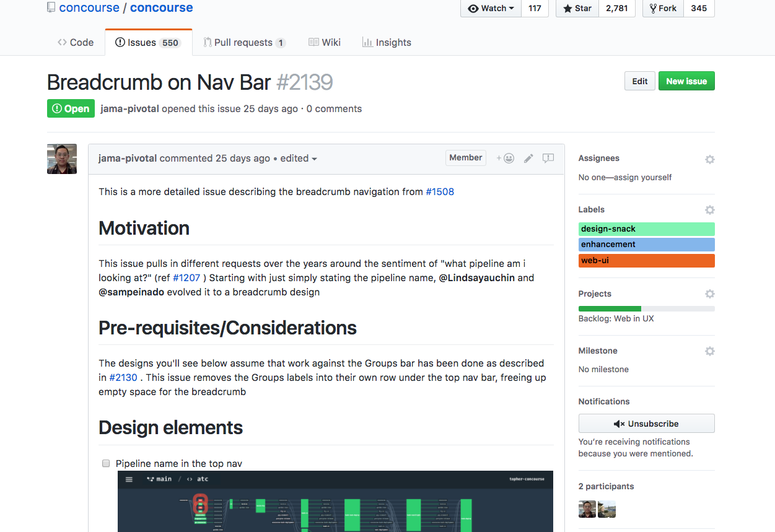
Task: Fork the concourse repository
Action: tap(663, 9)
